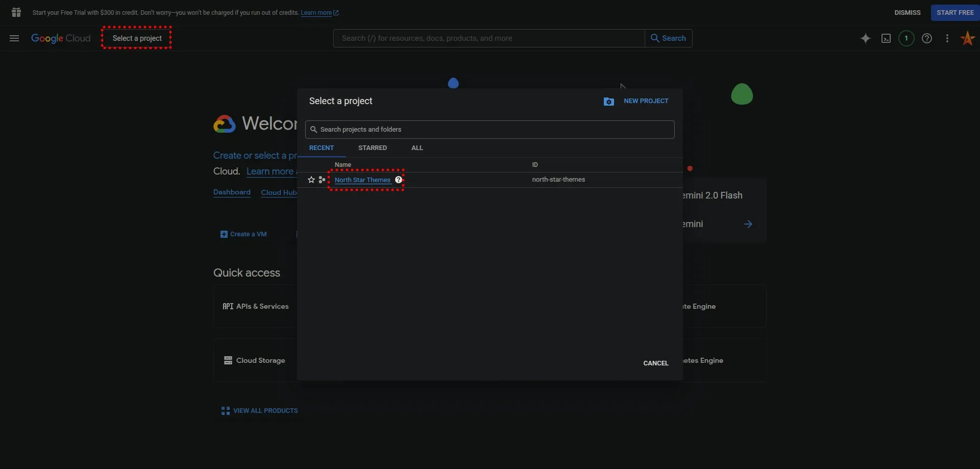Click NEW PROJECT button
Screen dimensions: 980x469
click(x=646, y=101)
